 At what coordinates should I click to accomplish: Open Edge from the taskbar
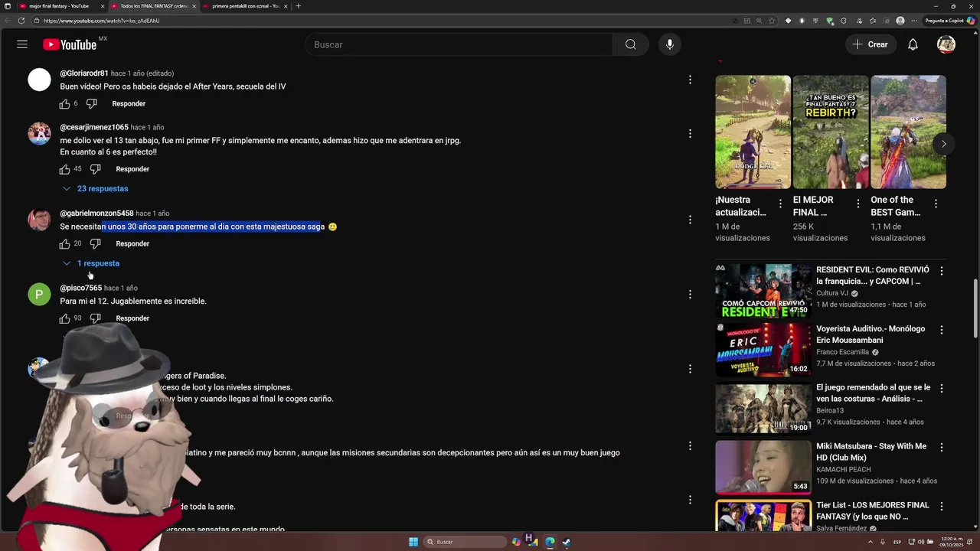coord(550,542)
